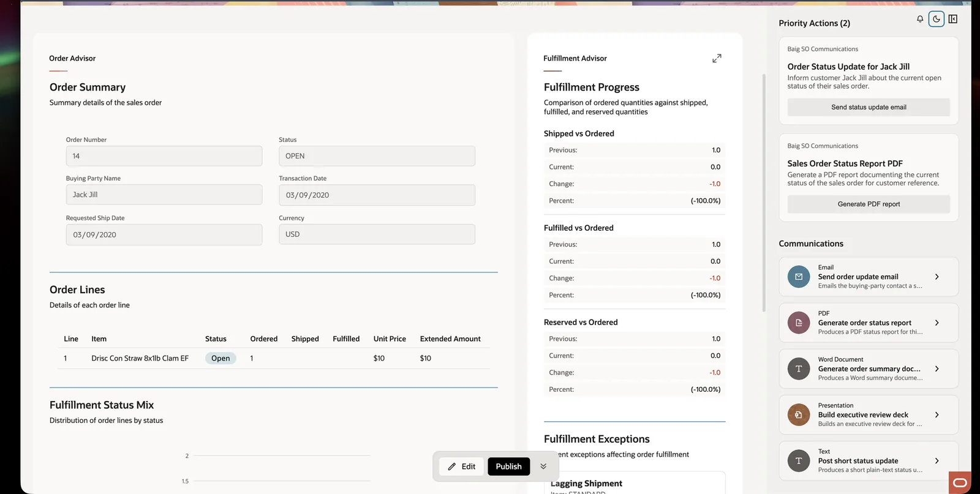Click item 'Drisc Con Straw 8x1lb Clam EF'

140,358
